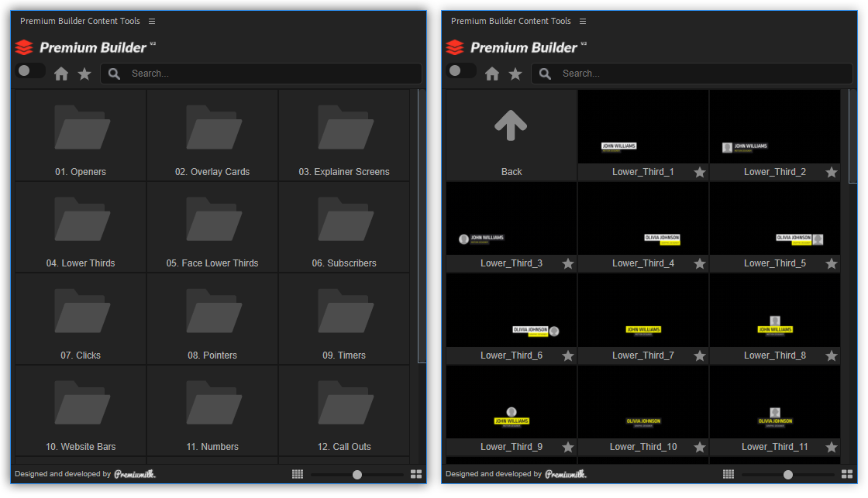Open the 01. Openers folder
This screenshot has height=498, width=868.
[x=81, y=136]
